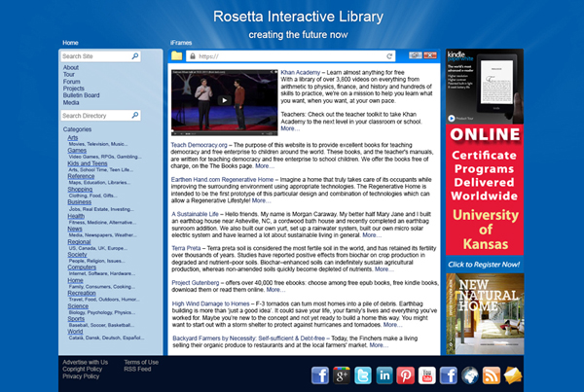This screenshot has height=392, width=584.
Task: Click the Facebook icon beside the Google+ icon
Action: coord(320,375)
